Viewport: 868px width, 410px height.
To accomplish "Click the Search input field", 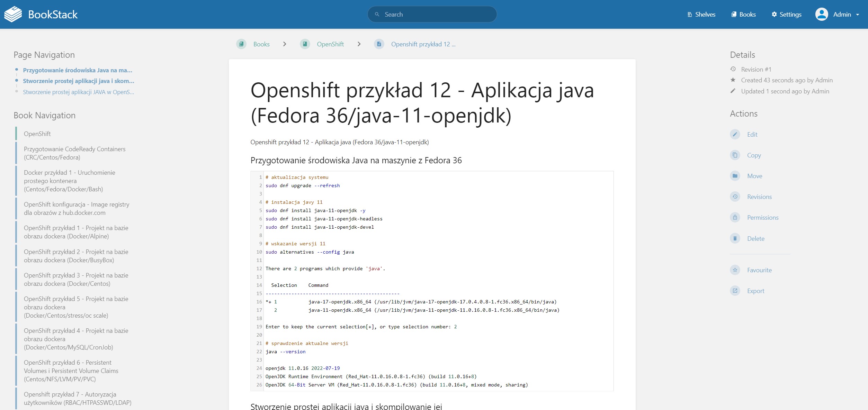I will [x=432, y=14].
